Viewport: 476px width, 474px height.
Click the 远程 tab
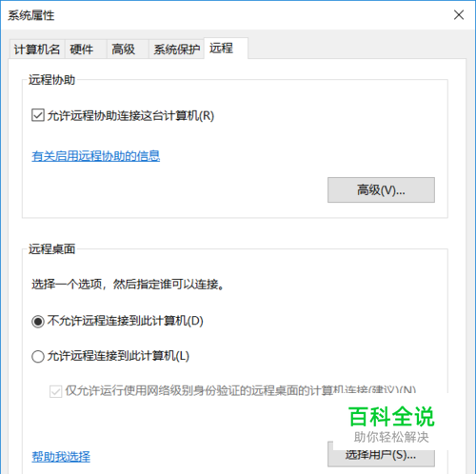coord(226,49)
